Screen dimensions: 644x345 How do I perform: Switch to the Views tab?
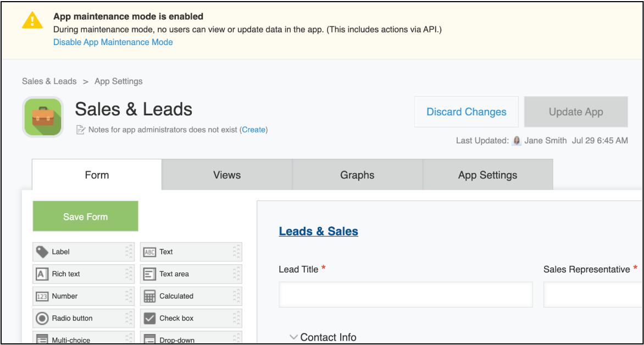pyautogui.click(x=227, y=175)
